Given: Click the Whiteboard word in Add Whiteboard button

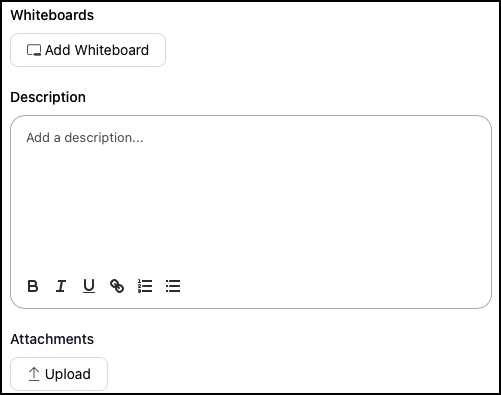Looking at the screenshot, I should pyautogui.click(x=112, y=50).
